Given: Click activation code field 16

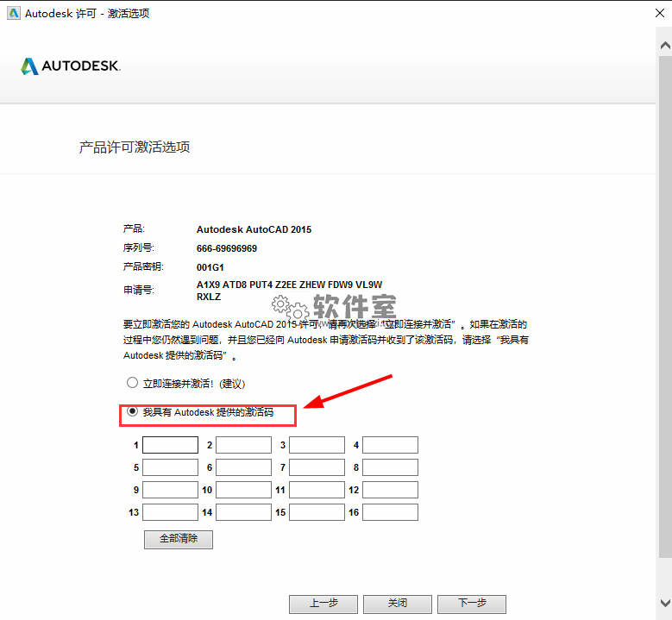Looking at the screenshot, I should (390, 512).
